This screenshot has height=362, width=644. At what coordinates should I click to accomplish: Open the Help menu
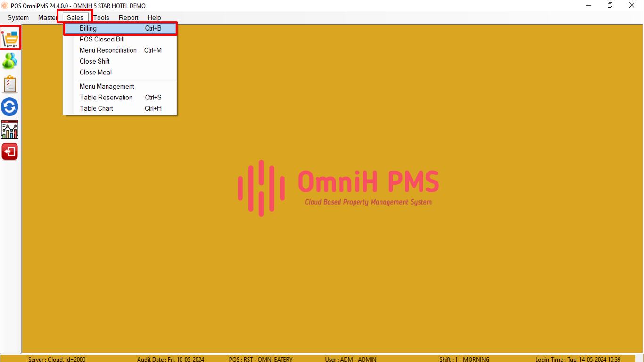pos(154,18)
